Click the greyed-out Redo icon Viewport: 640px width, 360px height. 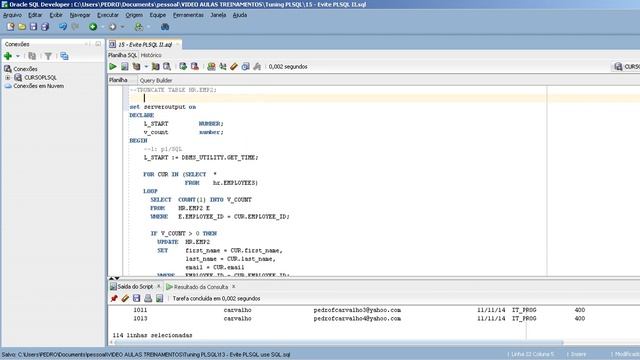pos(75,27)
